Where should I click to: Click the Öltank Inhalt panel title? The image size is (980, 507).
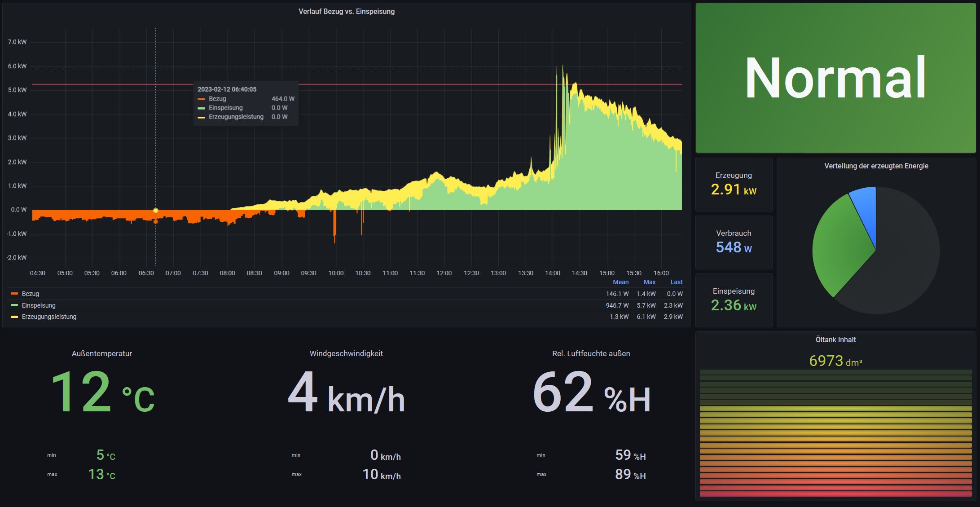click(x=835, y=340)
